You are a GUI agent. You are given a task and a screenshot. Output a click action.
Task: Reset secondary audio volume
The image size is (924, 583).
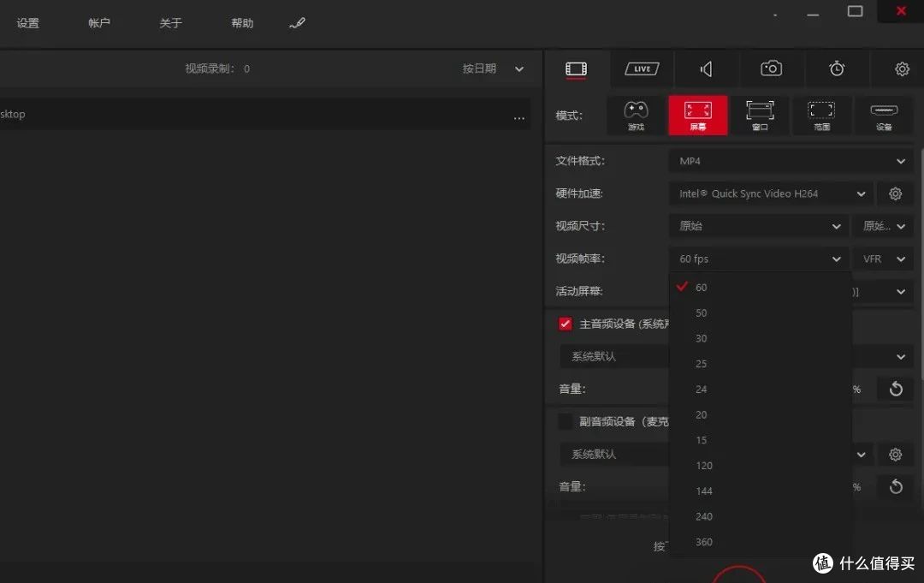coord(895,487)
